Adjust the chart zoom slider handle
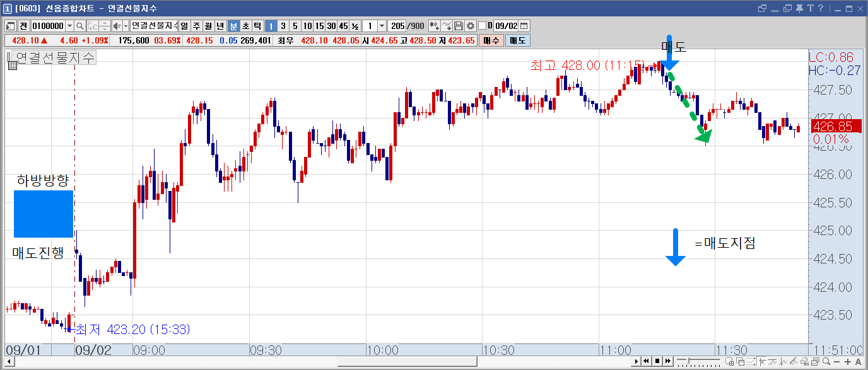 [687, 361]
